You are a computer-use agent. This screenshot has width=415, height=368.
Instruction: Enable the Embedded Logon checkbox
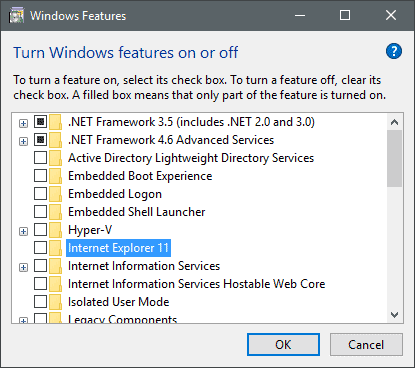pyautogui.click(x=40, y=194)
